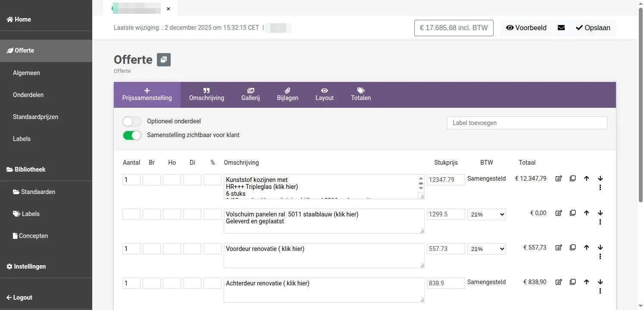This screenshot has width=644, height=310.
Task: Duplicate the Achterdeur renovatie row
Action: [572, 282]
